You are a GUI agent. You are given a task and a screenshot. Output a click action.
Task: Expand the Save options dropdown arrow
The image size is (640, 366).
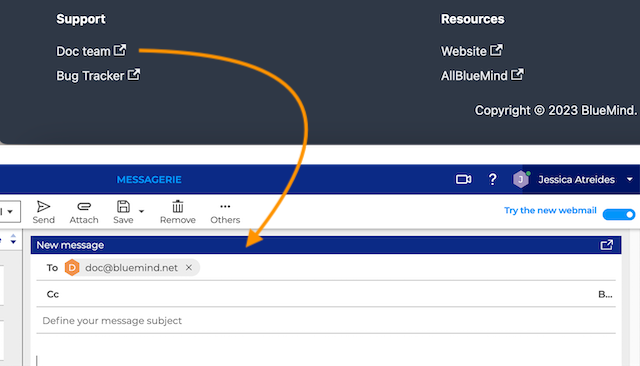coord(141,211)
